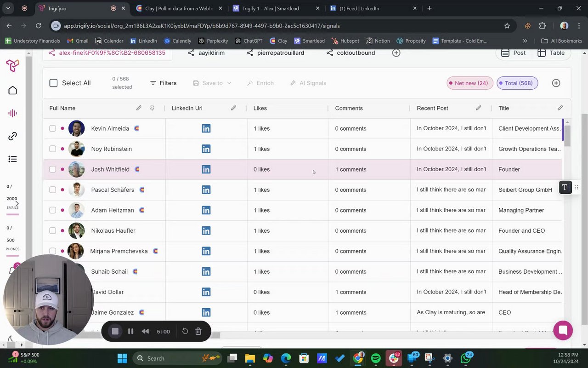The width and height of the screenshot is (588, 368).
Task: Edit the Title column pencil icon
Action: 560,108
